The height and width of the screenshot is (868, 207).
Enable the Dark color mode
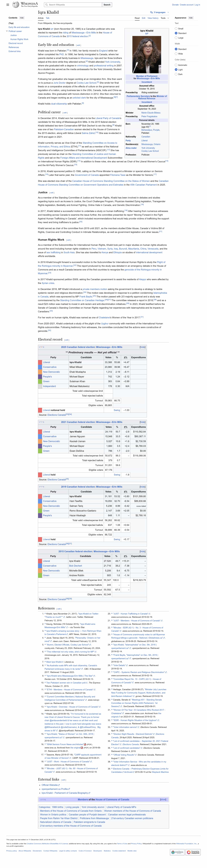[x=176, y=74]
